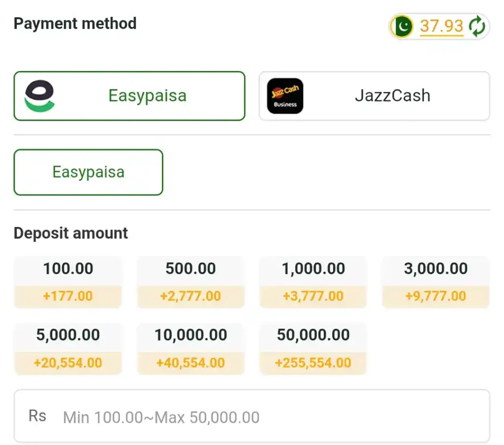This screenshot has width=504, height=445.
Task: Pick the 5,000.00 deposit amount
Action: 68,349
